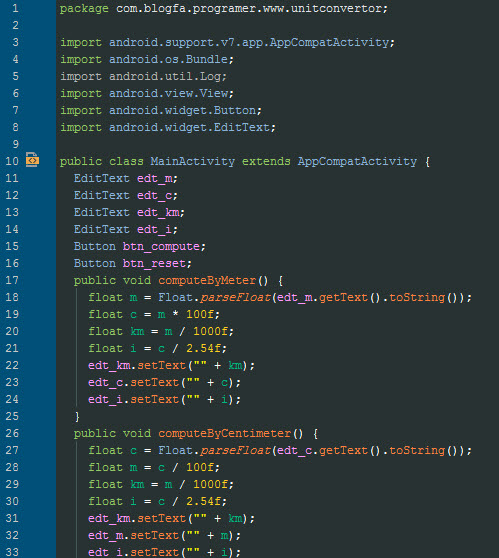Click the MainActivity class name

tap(192, 161)
